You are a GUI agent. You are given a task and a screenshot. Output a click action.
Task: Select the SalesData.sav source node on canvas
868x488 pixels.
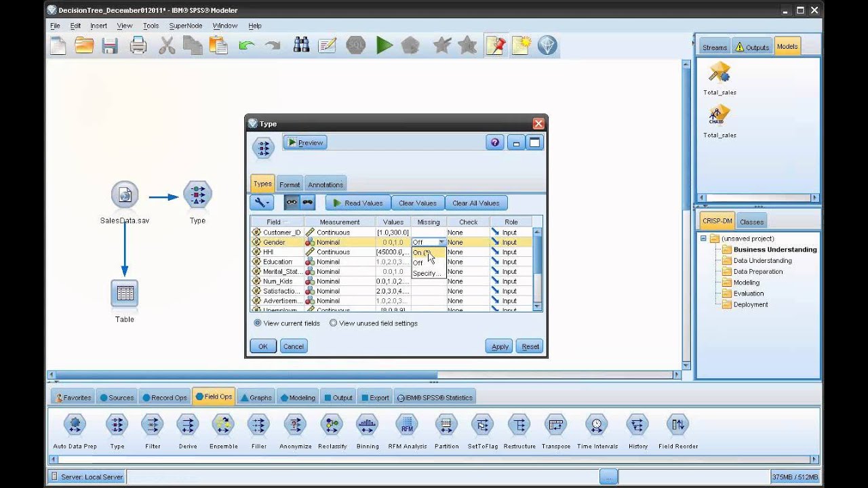coord(125,195)
